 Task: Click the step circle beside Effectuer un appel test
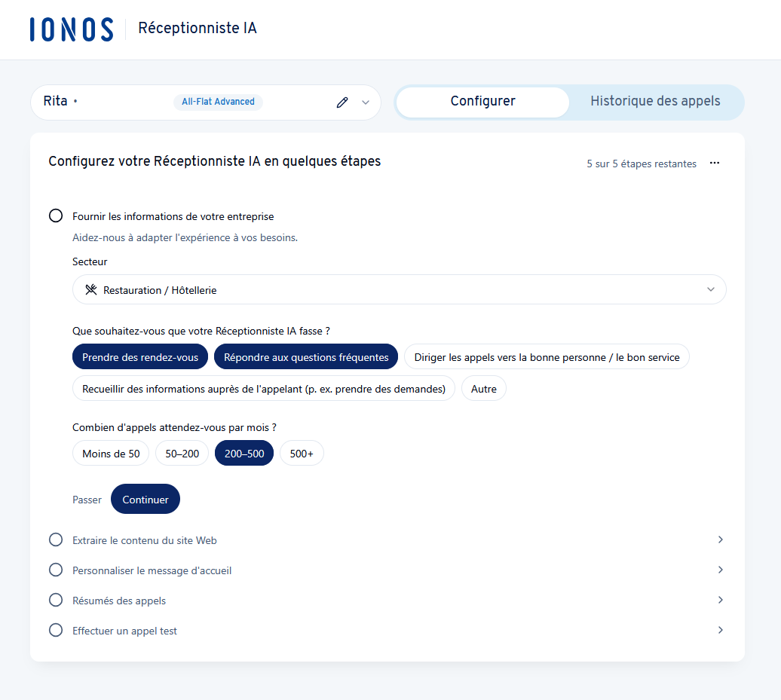pyautogui.click(x=56, y=631)
